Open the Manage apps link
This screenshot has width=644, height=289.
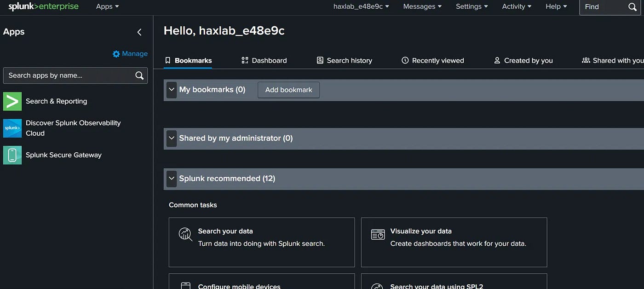pos(130,54)
